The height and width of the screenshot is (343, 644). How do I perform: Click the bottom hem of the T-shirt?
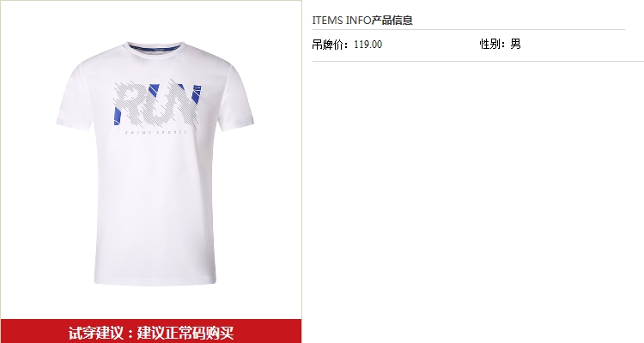[155, 281]
